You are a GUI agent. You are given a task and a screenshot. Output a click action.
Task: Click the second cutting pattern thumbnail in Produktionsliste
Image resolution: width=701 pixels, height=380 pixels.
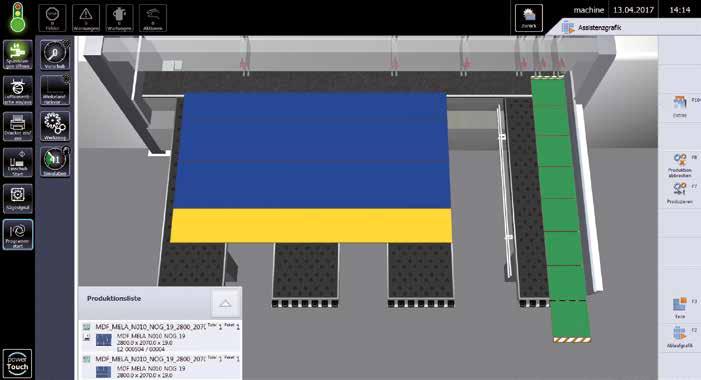104,372
